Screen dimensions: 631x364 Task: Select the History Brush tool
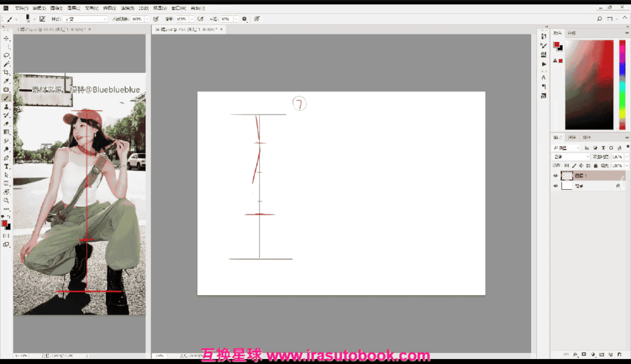coord(6,115)
